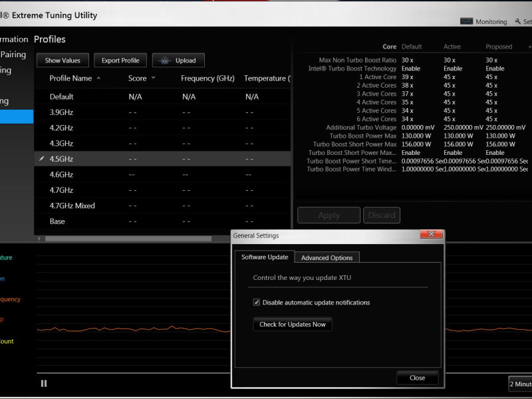The image size is (532, 399).
Task: Close General Settings with the red X
Action: (431, 234)
